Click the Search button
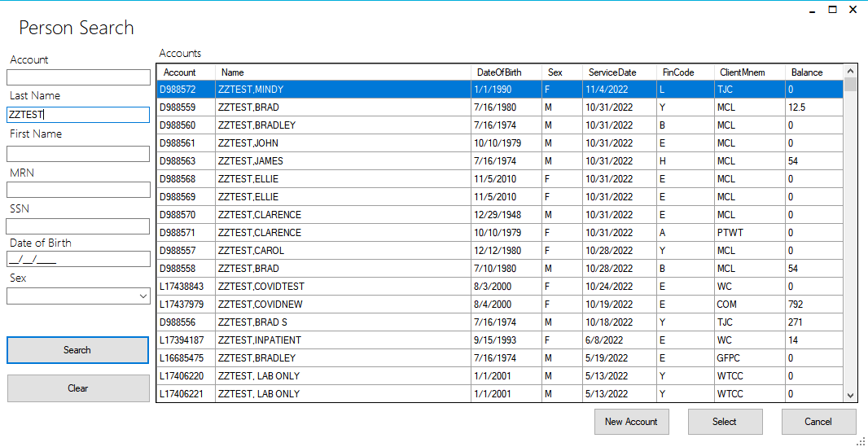Screen dimensions: 868x447 coord(77,350)
